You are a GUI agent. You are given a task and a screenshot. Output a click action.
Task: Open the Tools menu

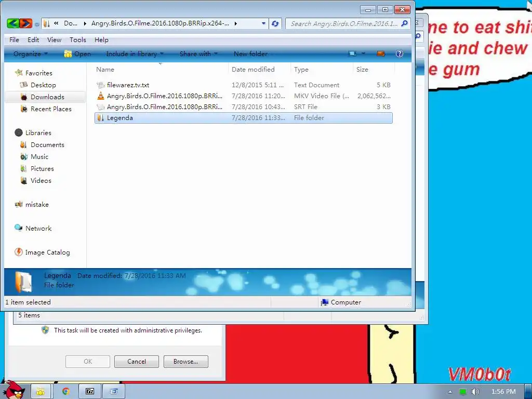(78, 39)
